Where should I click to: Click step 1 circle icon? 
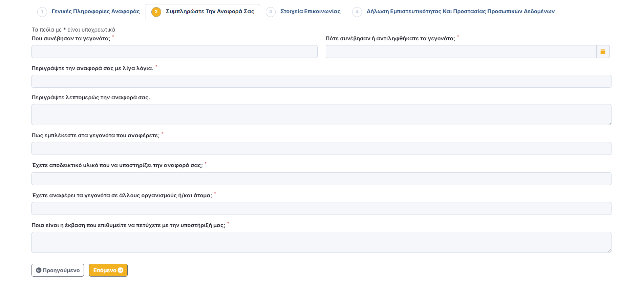[42, 12]
